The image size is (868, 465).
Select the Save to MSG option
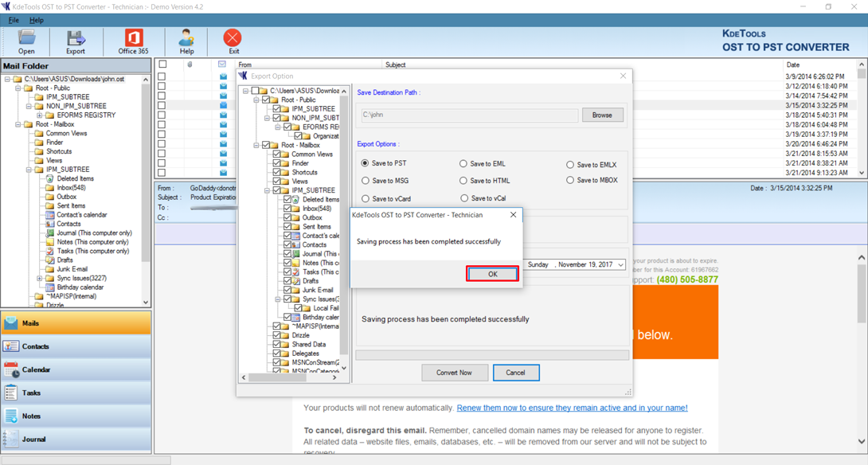tap(366, 181)
